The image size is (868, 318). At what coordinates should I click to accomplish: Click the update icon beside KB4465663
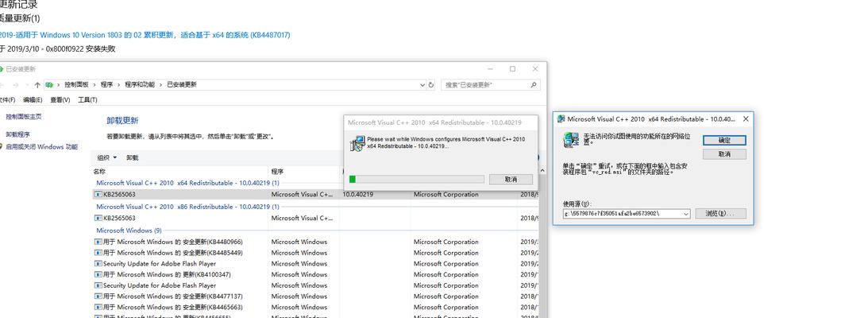click(98, 307)
